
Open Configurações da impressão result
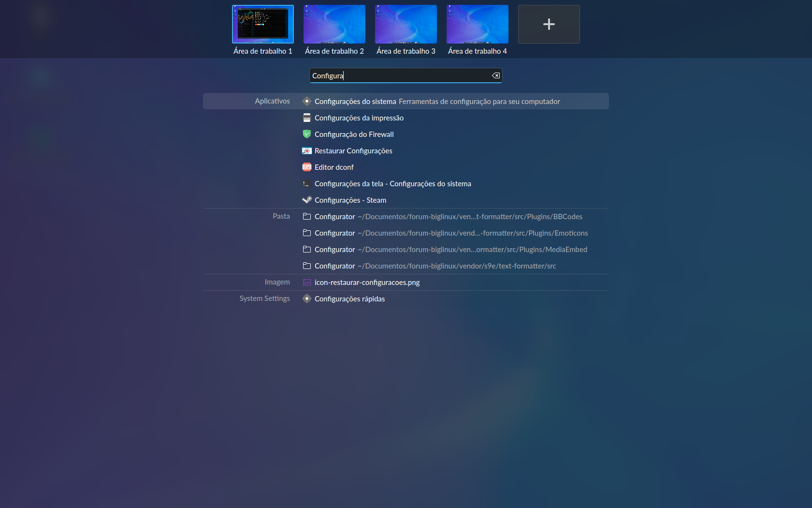pyautogui.click(x=406, y=118)
